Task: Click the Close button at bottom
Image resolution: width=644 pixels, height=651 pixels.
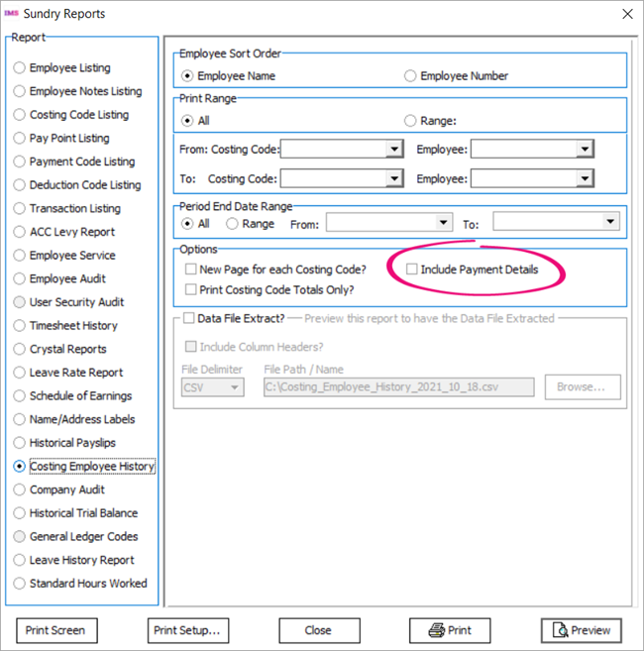Action: tap(318, 630)
